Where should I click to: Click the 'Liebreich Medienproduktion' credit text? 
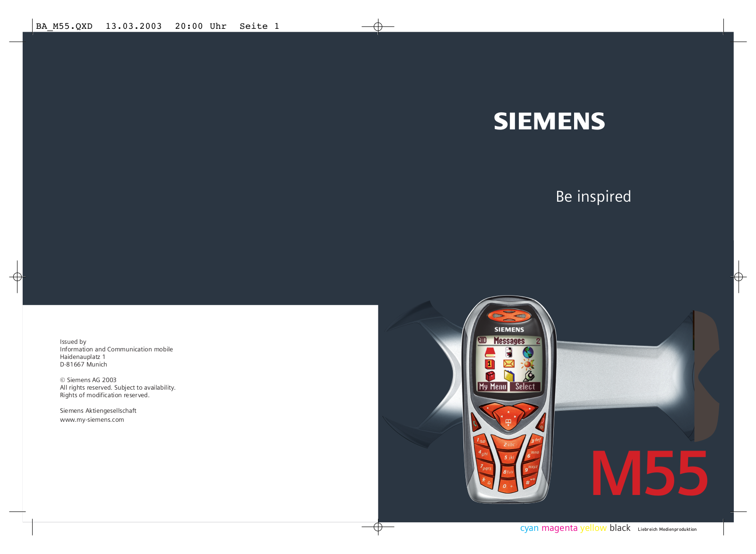point(667,529)
